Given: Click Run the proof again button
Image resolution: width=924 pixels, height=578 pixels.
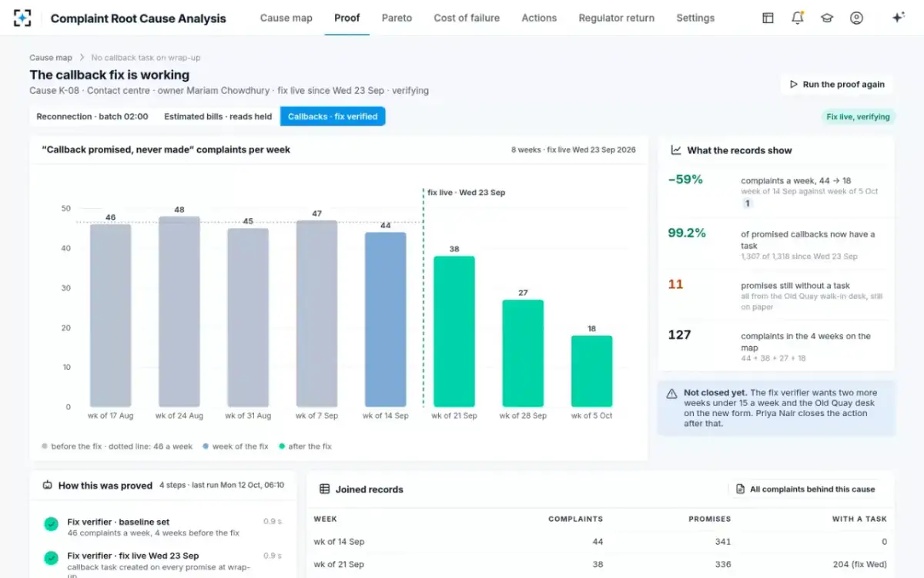Looking at the screenshot, I should pos(837,85).
